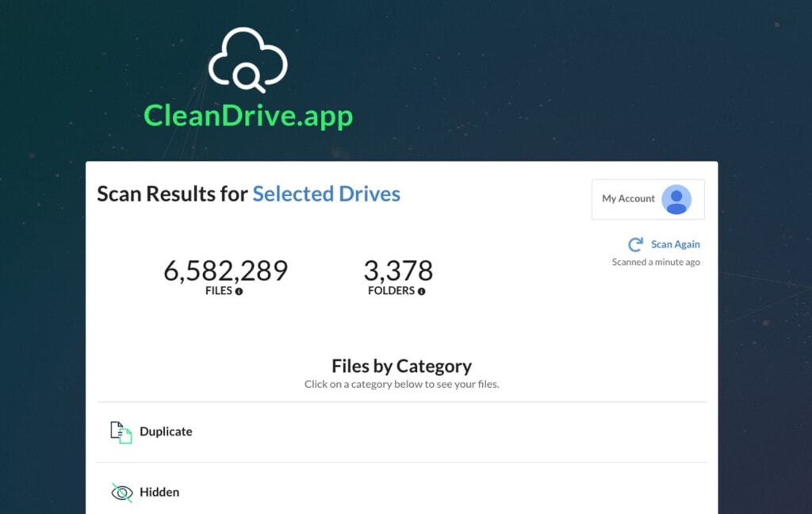Open the My Account button

tap(648, 199)
